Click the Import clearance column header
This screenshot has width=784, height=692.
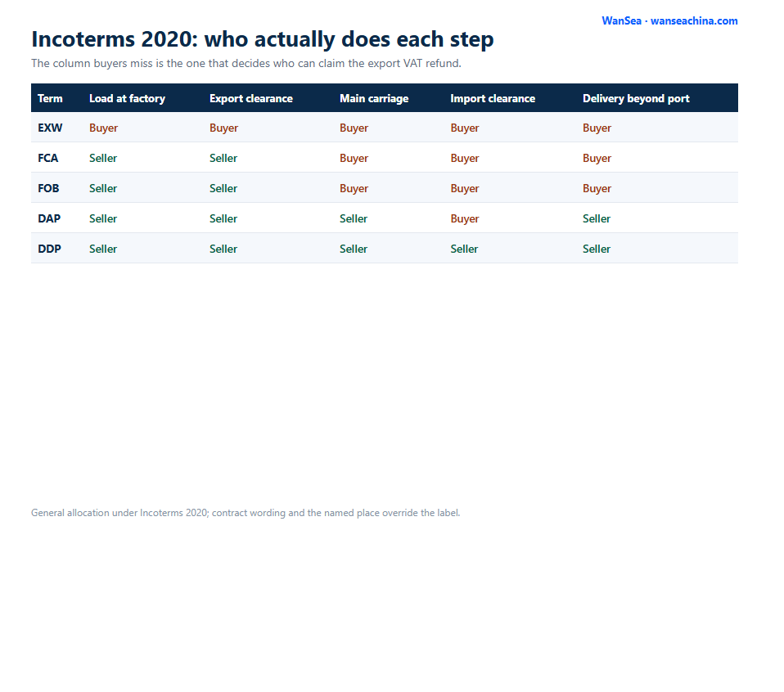[493, 98]
